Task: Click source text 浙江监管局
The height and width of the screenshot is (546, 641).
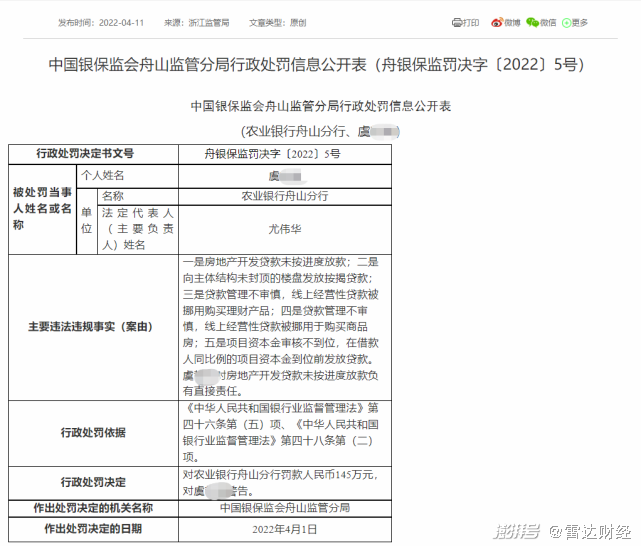Action: coord(208,22)
